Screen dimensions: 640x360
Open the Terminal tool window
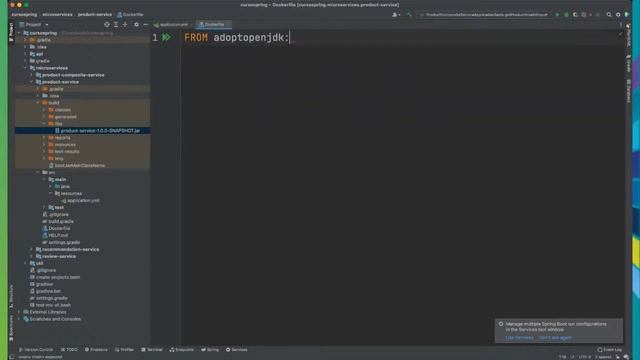tap(152, 350)
